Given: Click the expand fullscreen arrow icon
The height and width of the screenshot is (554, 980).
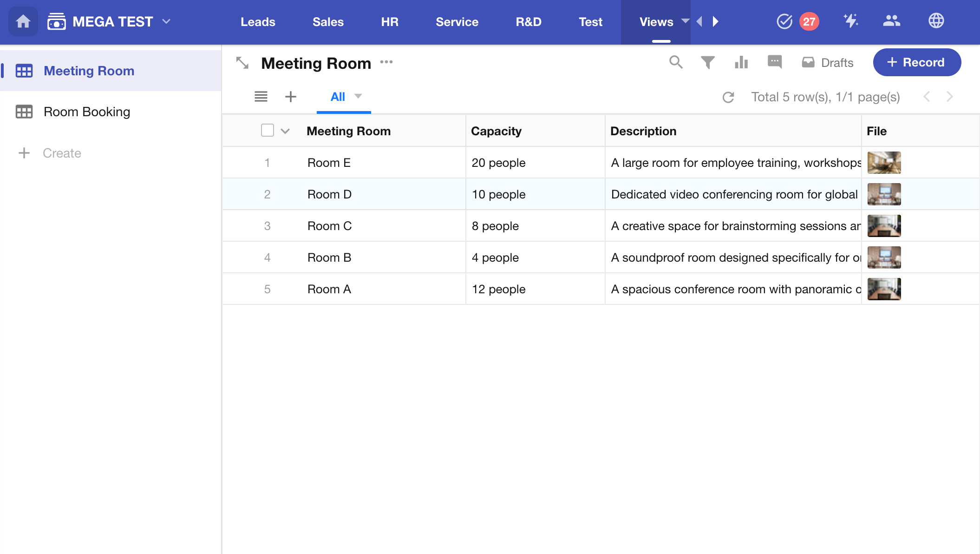Looking at the screenshot, I should 242,63.
